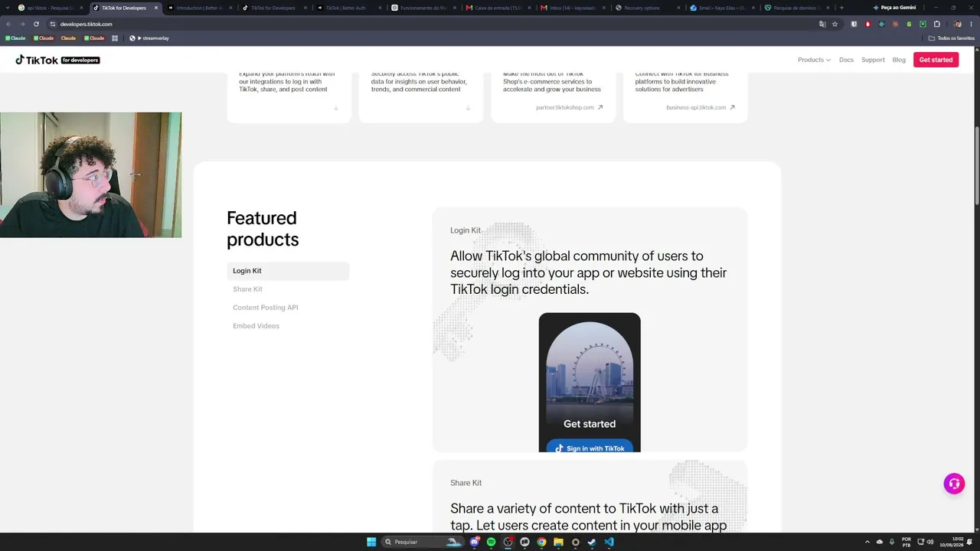
Task: Open Visual Studio Code from the taskbar
Action: point(609,542)
